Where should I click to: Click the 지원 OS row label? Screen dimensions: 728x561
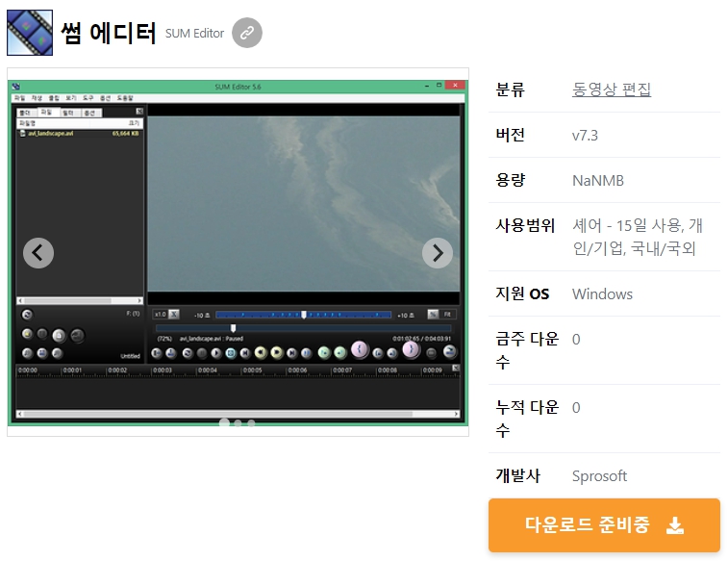tap(522, 293)
